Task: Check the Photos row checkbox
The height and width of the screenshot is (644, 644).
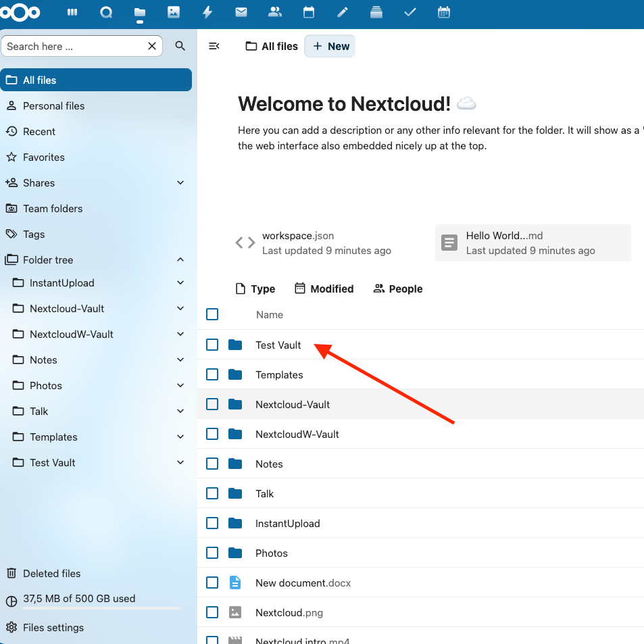Action: click(x=212, y=553)
